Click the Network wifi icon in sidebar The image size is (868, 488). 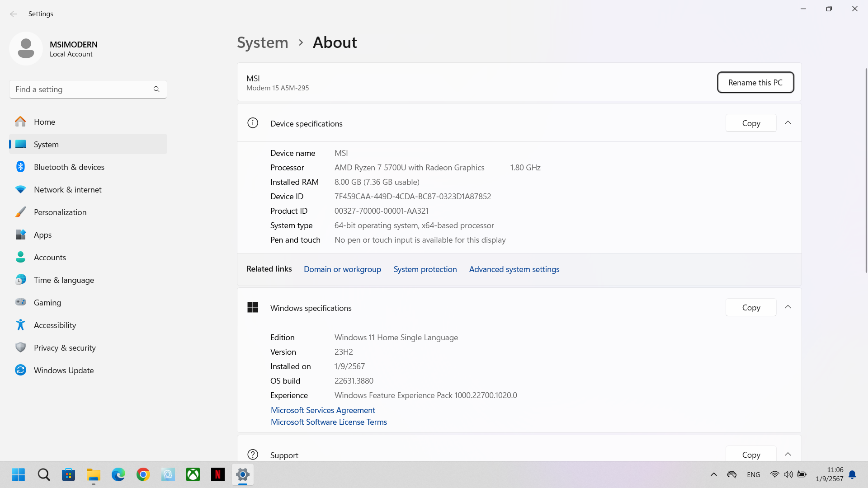click(x=20, y=189)
